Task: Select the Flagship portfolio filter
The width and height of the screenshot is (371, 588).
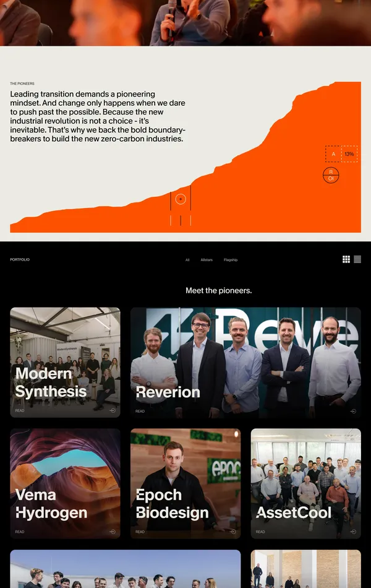Action: [x=231, y=260]
